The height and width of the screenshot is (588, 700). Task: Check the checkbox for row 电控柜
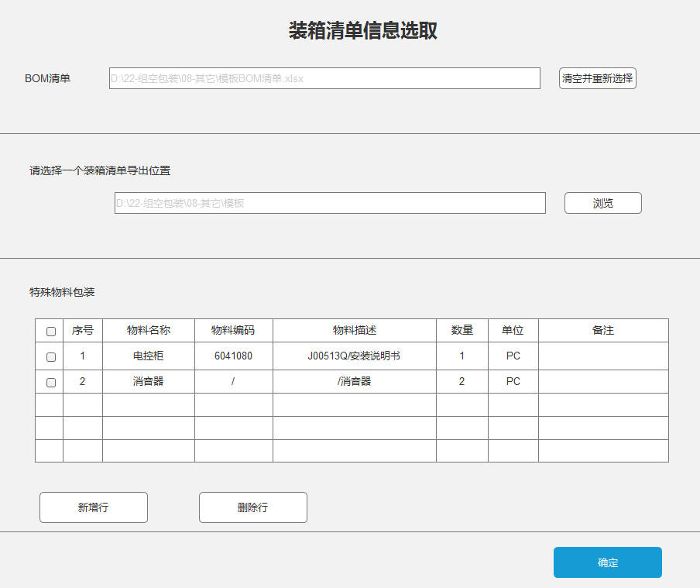click(50, 356)
